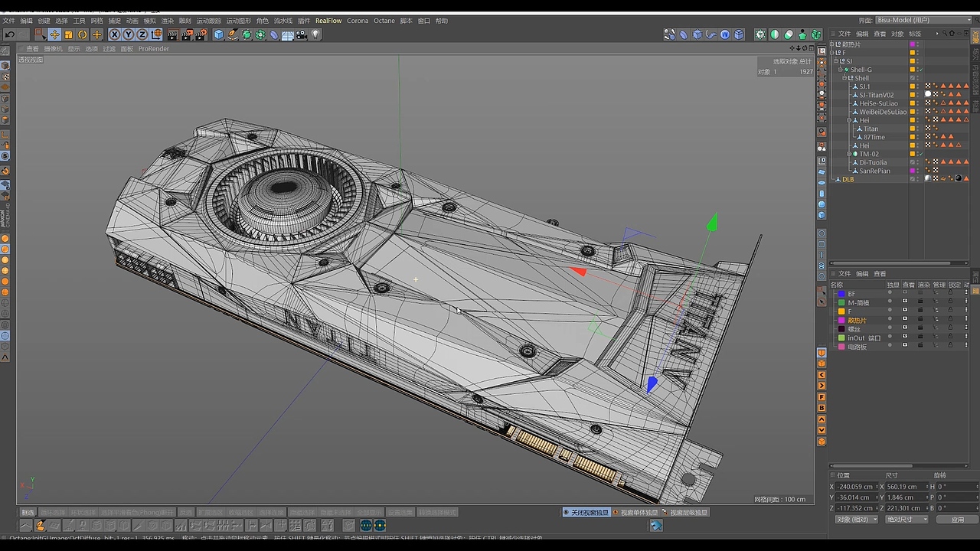Open render settings gear clapperboard icon
The height and width of the screenshot is (551, 980).
click(x=201, y=34)
